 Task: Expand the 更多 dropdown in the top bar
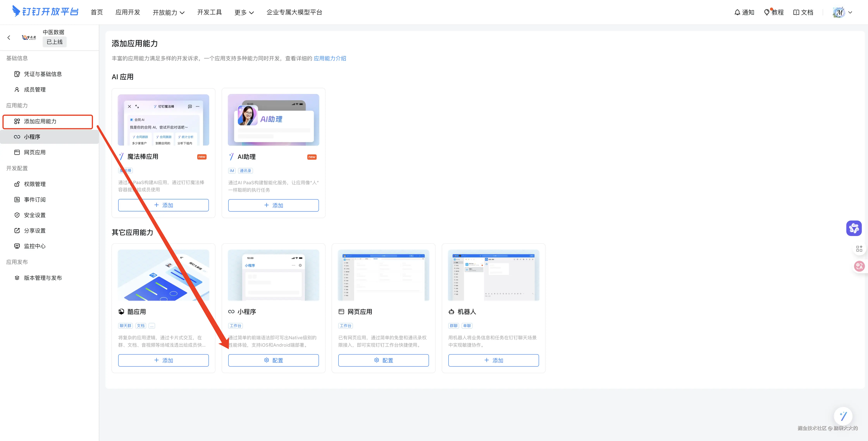[x=244, y=12]
